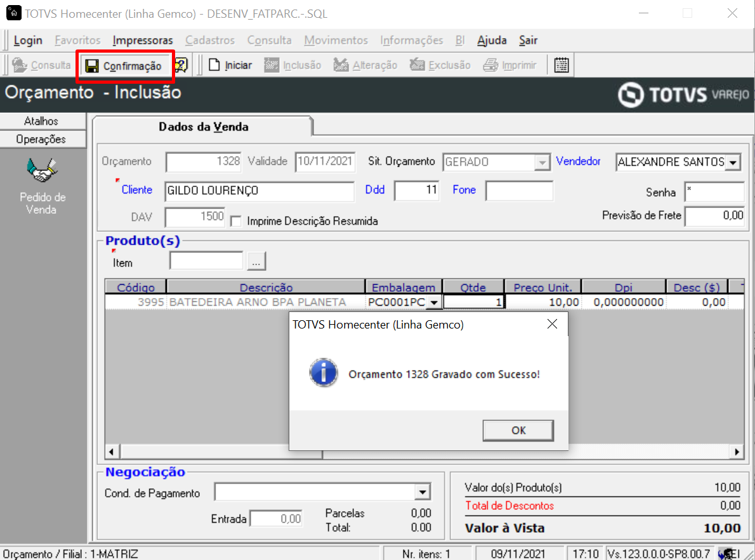Image resolution: width=755 pixels, height=560 pixels.
Task: Click the Operações sidebar button
Action: tap(43, 139)
